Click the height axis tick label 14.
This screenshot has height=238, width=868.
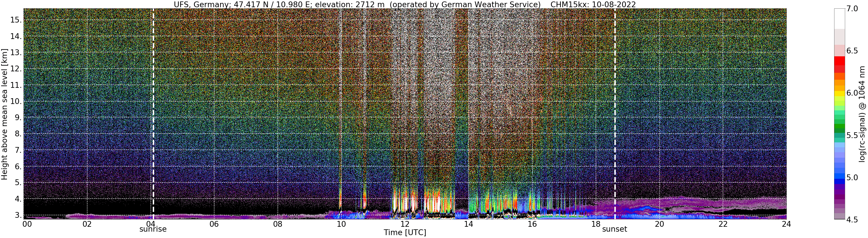(x=16, y=36)
